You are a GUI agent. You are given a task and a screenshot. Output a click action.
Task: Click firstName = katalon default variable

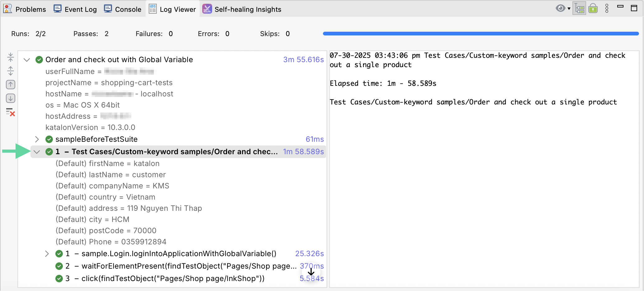click(x=107, y=164)
